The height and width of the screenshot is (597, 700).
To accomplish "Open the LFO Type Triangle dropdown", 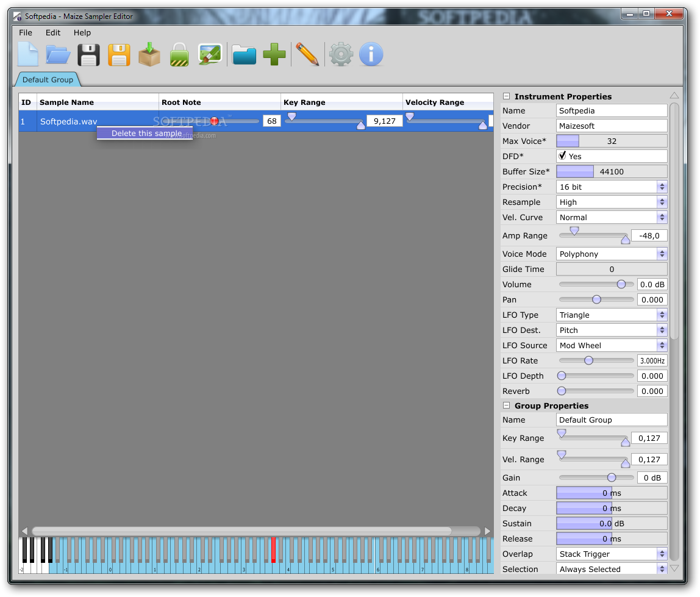I will pos(612,315).
